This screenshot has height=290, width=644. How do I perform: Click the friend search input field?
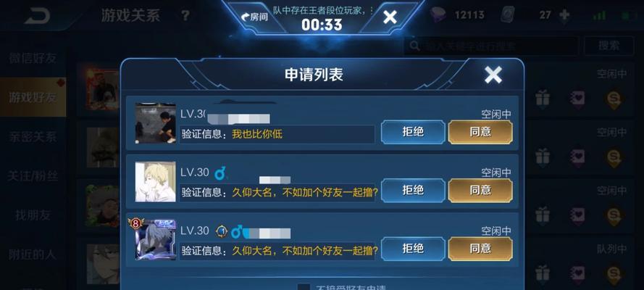point(491,46)
